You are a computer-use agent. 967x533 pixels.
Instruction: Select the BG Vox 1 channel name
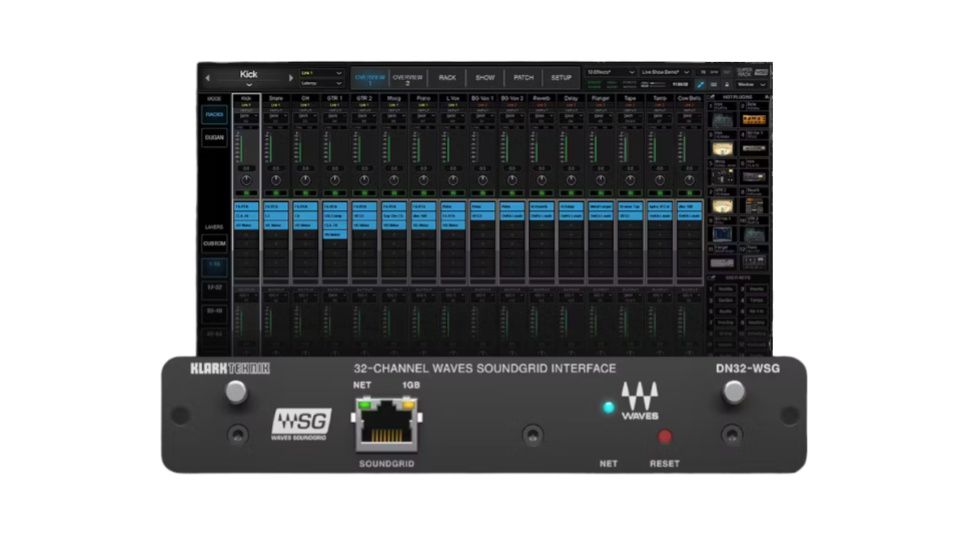click(x=482, y=98)
